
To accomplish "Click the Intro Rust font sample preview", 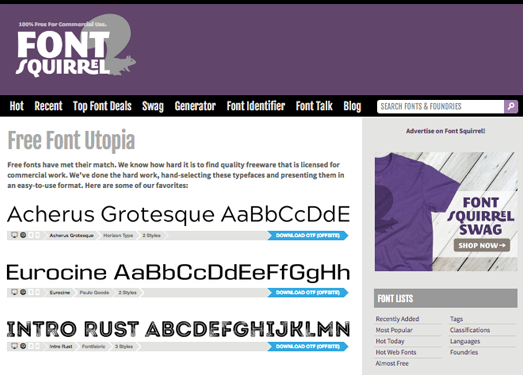I will click(178, 329).
